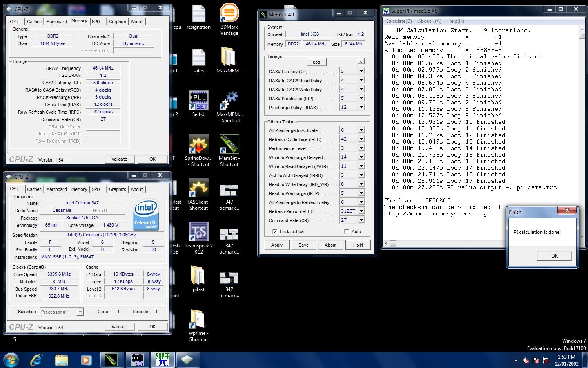Switch to Mainboard tab in top CPU-Z
The height and width of the screenshot is (368, 588).
point(56,22)
